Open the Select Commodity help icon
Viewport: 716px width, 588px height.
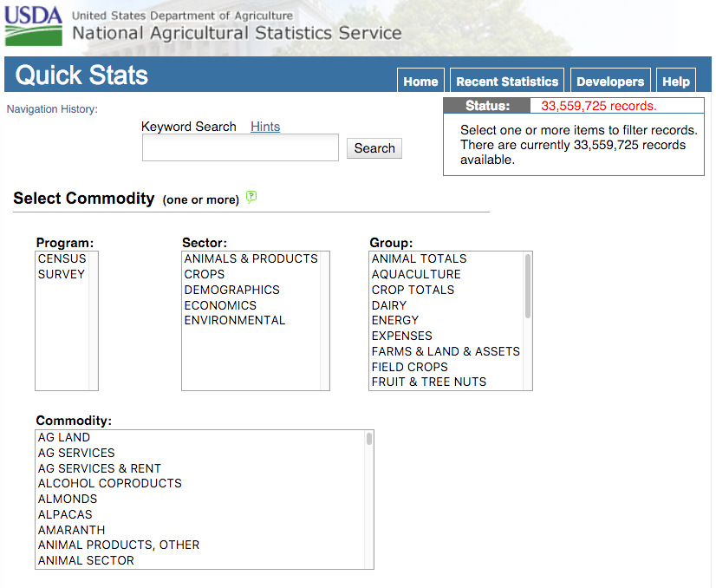[251, 197]
